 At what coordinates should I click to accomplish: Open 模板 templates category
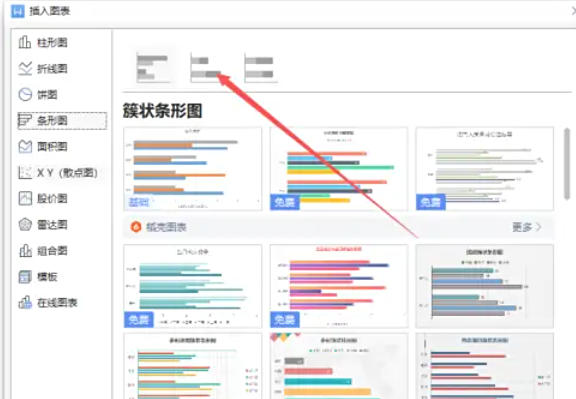(38, 277)
